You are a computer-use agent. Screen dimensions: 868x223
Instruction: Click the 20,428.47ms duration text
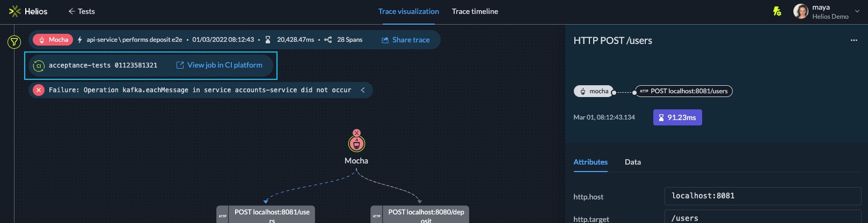[295, 40]
